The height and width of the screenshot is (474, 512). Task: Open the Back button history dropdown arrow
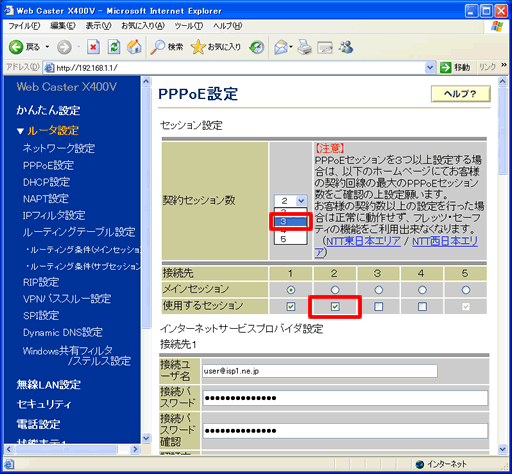point(47,47)
